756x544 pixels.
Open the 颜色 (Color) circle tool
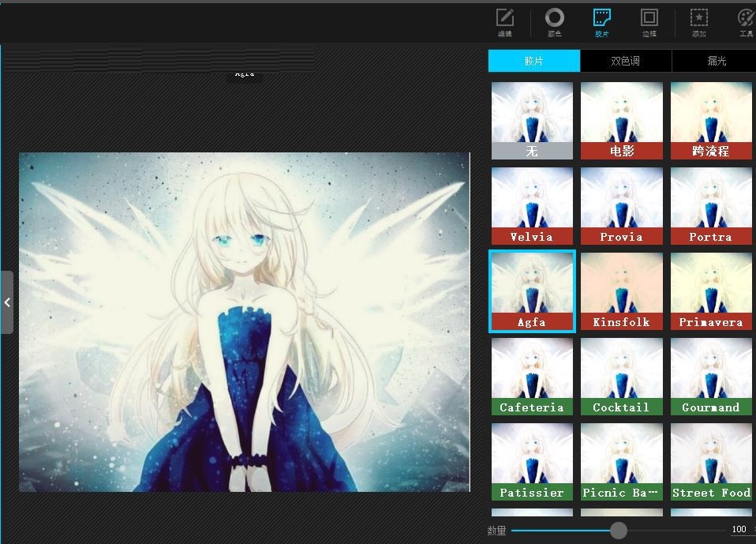tap(555, 22)
